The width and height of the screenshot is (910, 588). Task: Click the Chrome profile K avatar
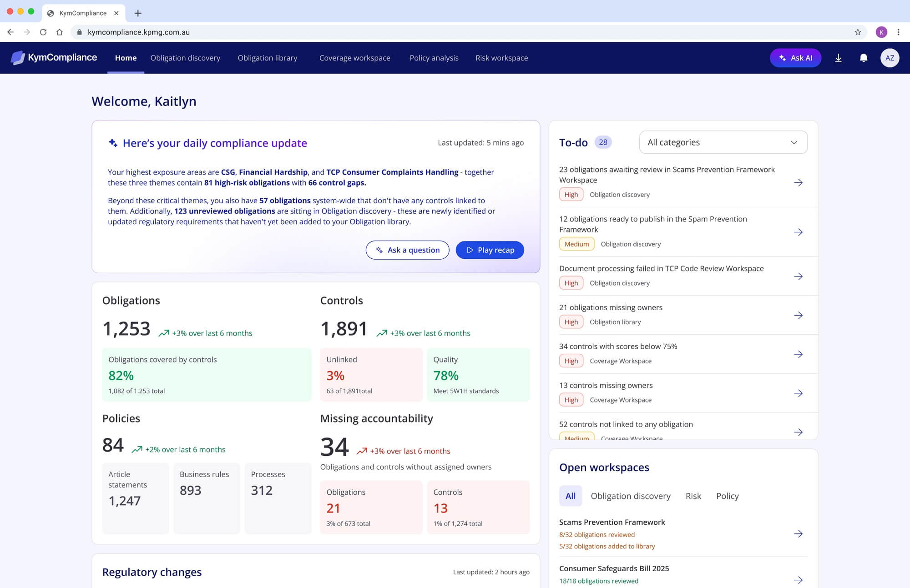click(x=881, y=32)
